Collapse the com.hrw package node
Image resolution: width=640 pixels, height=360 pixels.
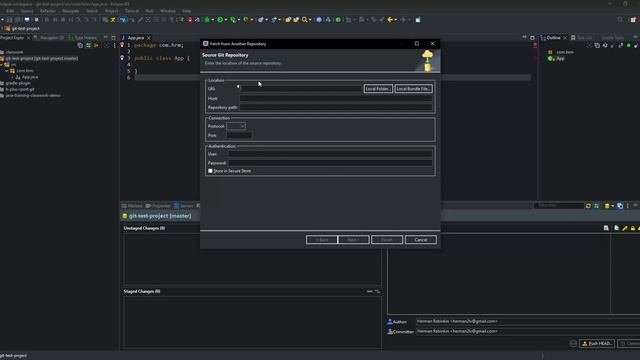pos(7,71)
